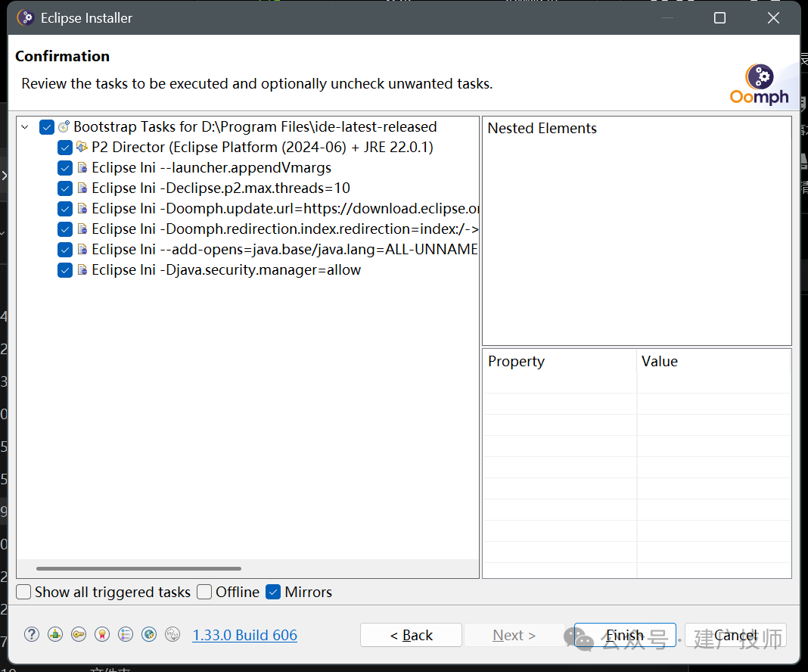
Task: Uncheck the --add-opens=java.base checkbox
Action: coord(65,250)
